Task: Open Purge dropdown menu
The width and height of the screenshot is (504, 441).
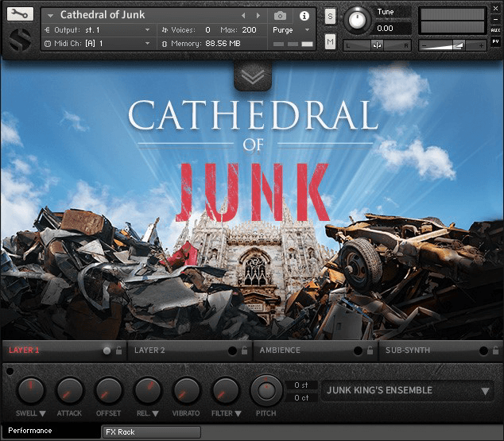Action: (307, 30)
